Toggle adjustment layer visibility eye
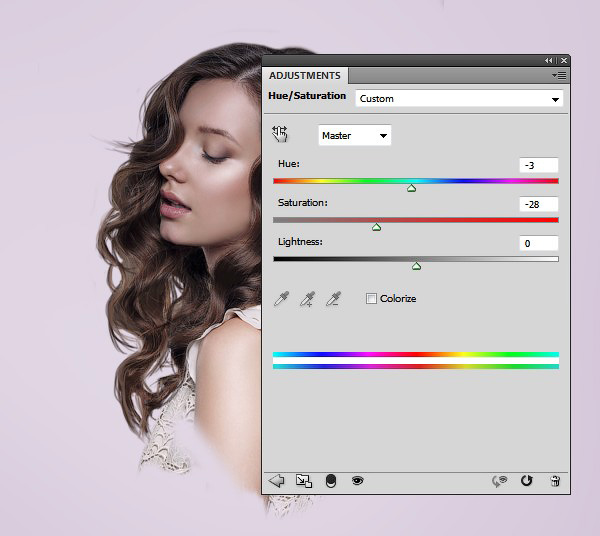Screen dimensions: 600x536 point(357,480)
